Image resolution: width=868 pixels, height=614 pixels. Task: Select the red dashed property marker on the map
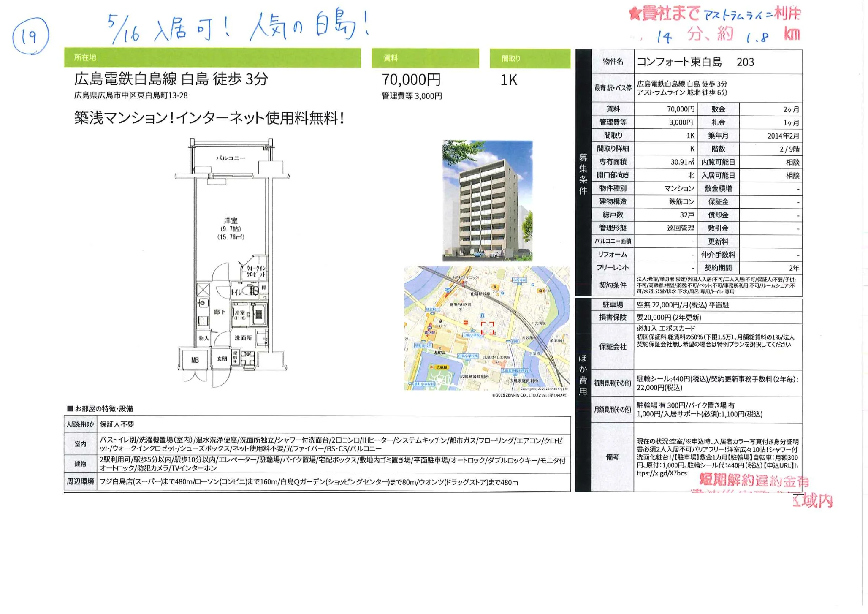pyautogui.click(x=488, y=328)
